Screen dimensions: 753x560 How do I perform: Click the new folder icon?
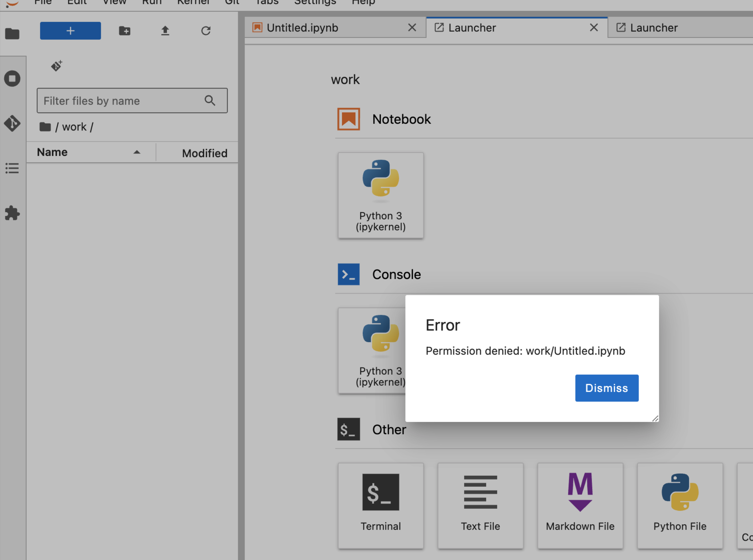pyautogui.click(x=125, y=31)
